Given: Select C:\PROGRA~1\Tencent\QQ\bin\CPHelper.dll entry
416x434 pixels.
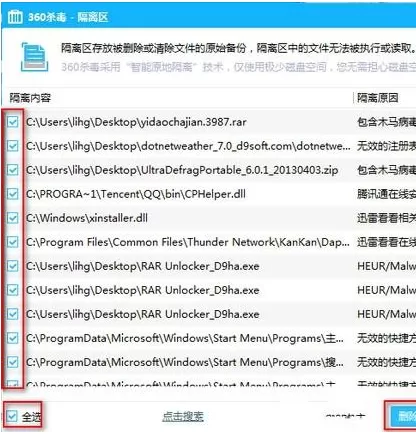Looking at the screenshot, I should (x=136, y=194).
